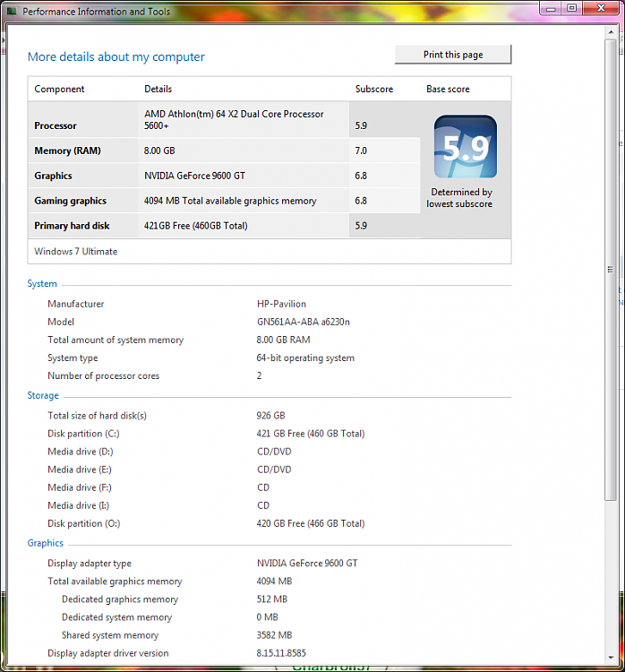This screenshot has height=672, width=625.
Task: Click the Number of processor cores label
Action: pos(103,375)
